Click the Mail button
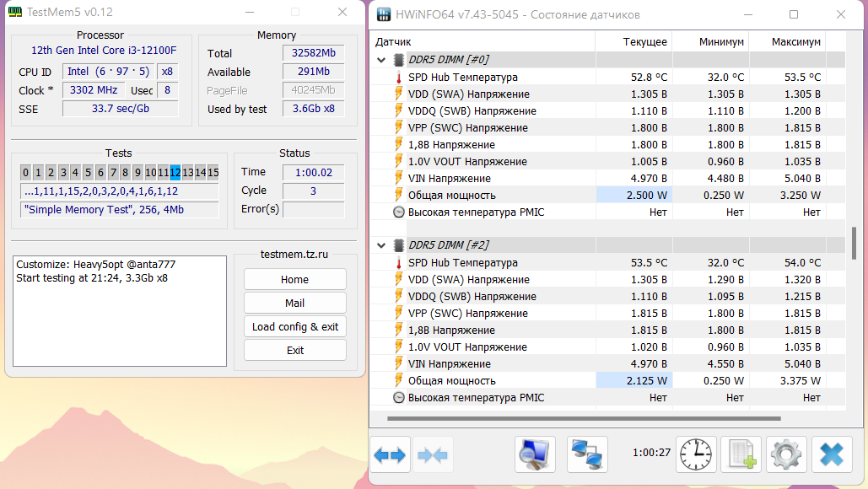868x489 pixels. coord(295,304)
